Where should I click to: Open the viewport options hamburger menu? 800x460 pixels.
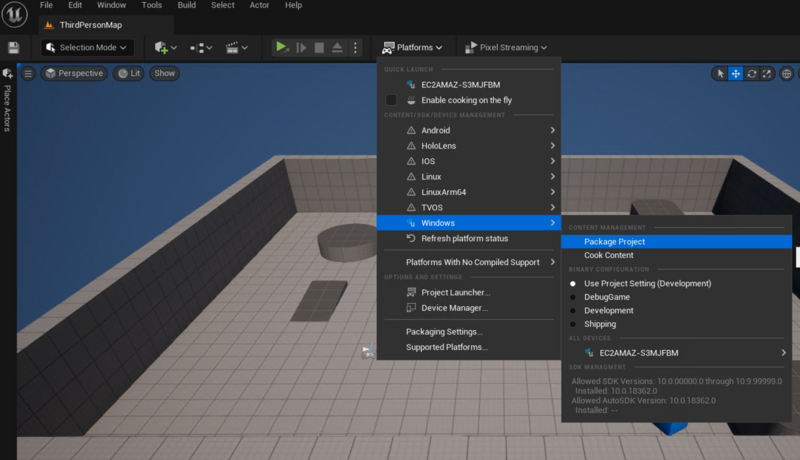point(28,73)
